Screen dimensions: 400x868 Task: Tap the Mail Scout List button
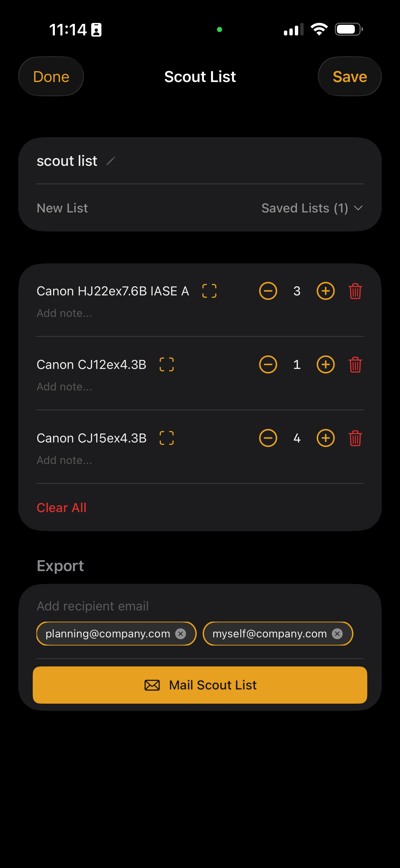coord(200,685)
